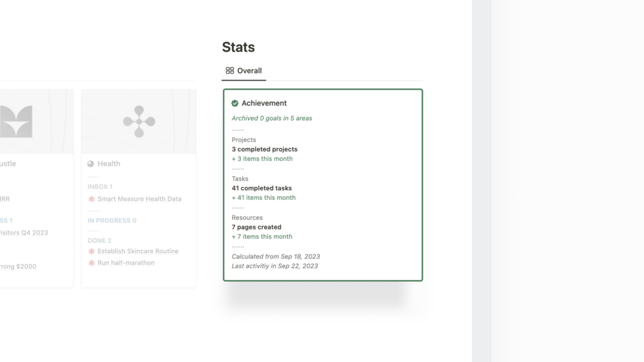Click the four-circle icon on the Health cover

pyautogui.click(x=139, y=122)
